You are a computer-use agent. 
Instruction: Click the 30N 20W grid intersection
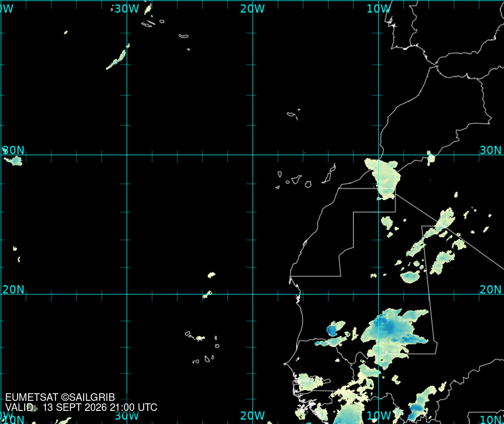pos(253,155)
